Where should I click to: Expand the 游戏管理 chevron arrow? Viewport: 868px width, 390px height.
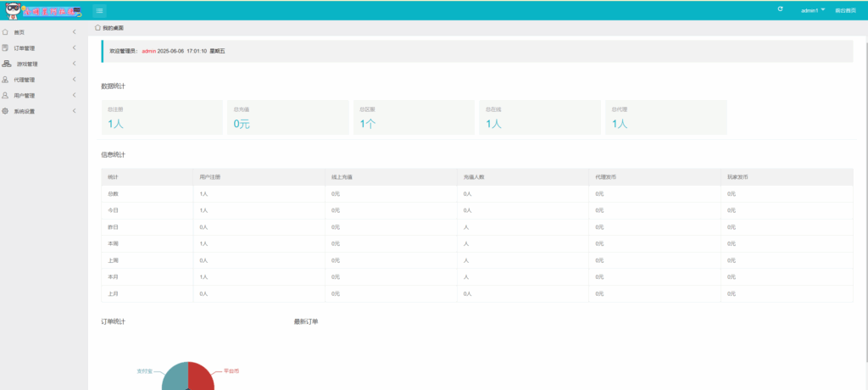pyautogui.click(x=75, y=64)
